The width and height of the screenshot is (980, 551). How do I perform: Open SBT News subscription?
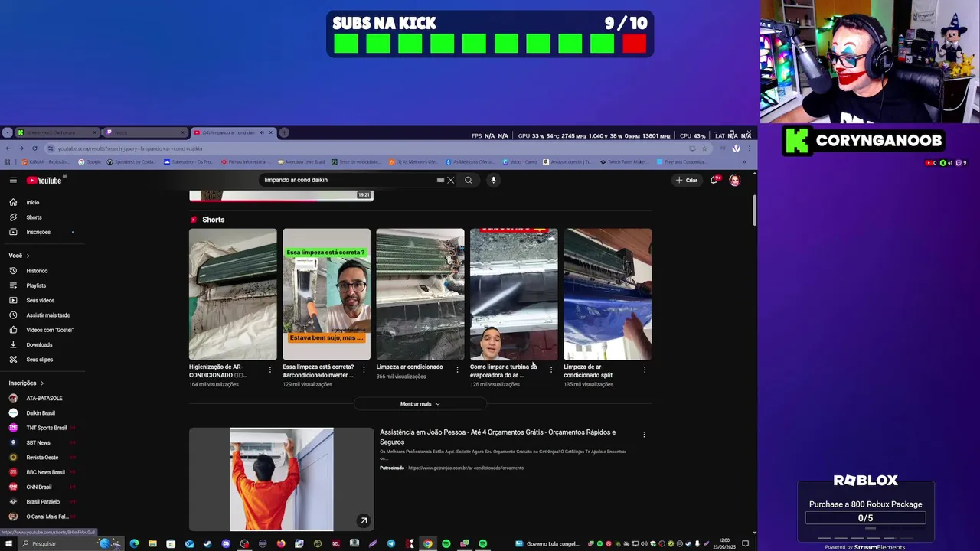coord(38,442)
